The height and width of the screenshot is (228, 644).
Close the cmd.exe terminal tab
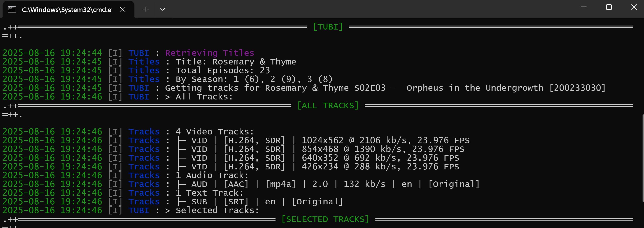[122, 9]
